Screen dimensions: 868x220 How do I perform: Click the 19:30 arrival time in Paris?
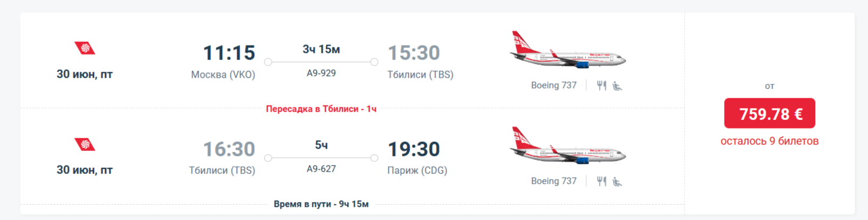point(414,149)
